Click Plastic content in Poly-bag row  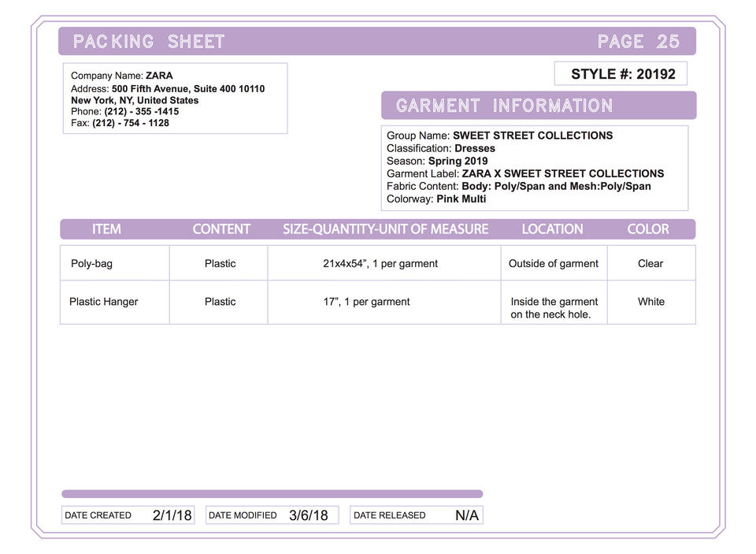[220, 263]
